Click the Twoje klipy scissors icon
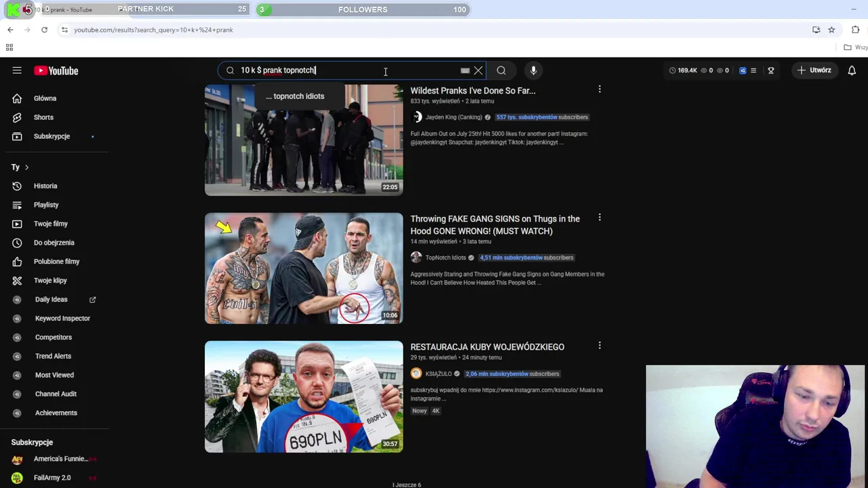868x488 pixels. (x=17, y=281)
